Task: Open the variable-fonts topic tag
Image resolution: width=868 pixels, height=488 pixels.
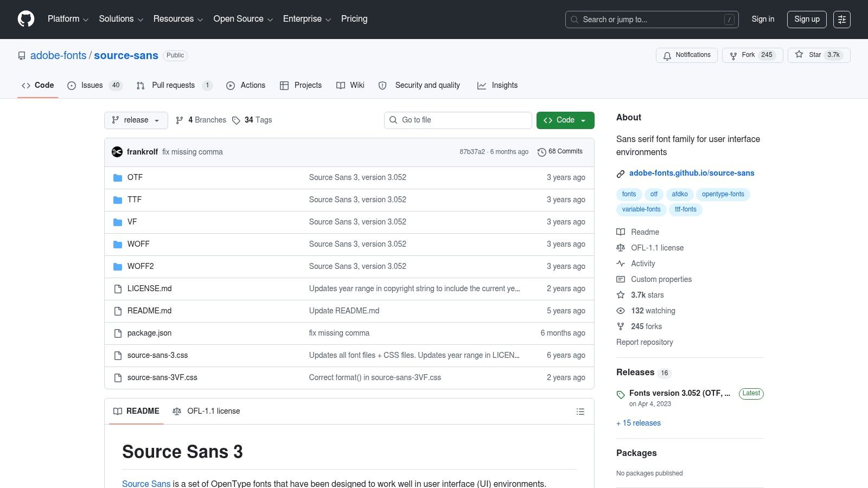Action: coord(641,210)
